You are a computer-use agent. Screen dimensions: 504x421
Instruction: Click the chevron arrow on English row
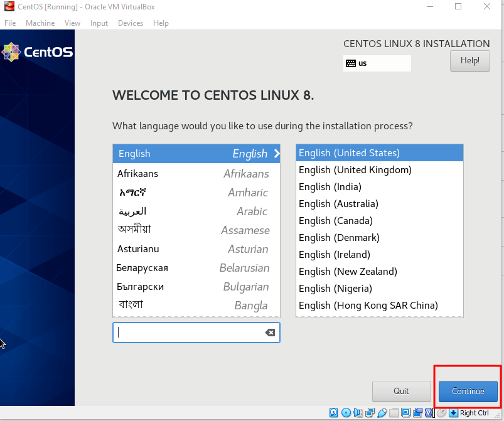(x=277, y=154)
